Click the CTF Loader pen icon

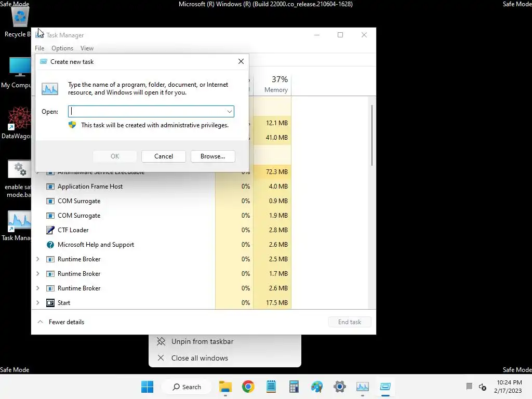tap(50, 230)
